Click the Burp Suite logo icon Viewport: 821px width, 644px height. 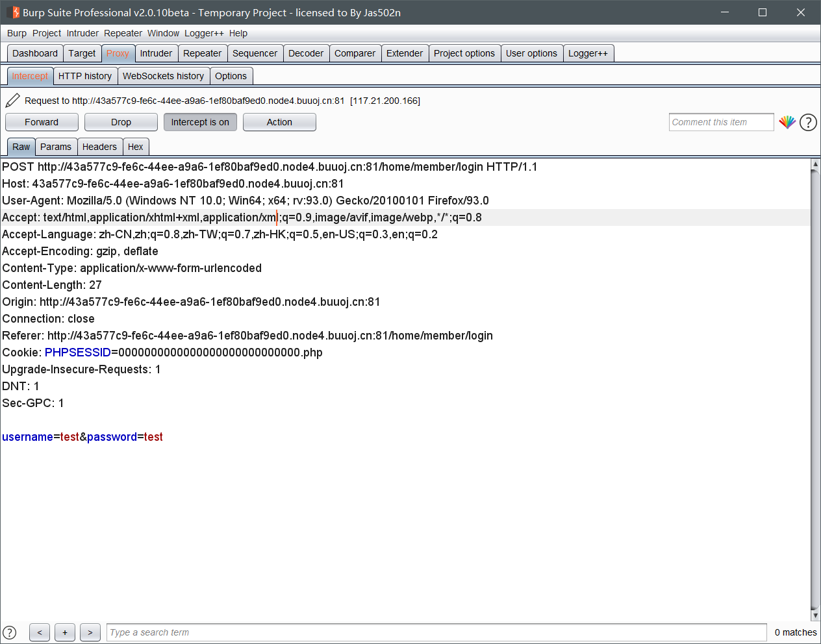(x=12, y=12)
